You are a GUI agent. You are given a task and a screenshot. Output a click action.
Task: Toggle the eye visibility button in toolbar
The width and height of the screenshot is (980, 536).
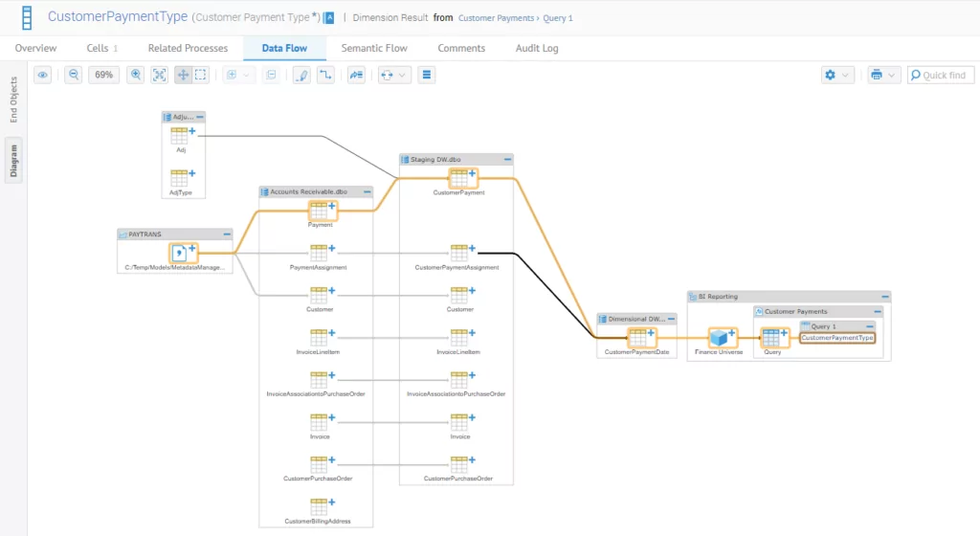click(x=42, y=75)
